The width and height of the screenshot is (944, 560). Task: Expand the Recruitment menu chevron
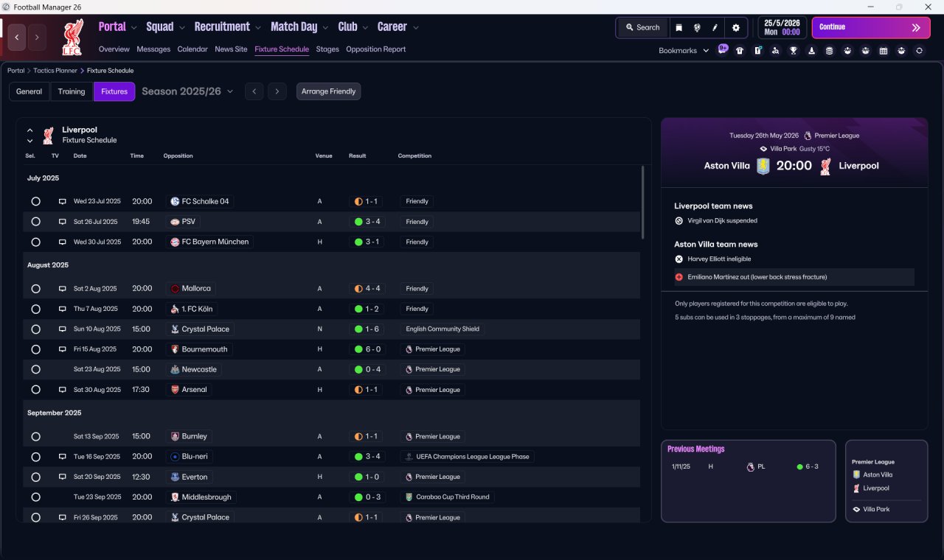tap(258, 28)
